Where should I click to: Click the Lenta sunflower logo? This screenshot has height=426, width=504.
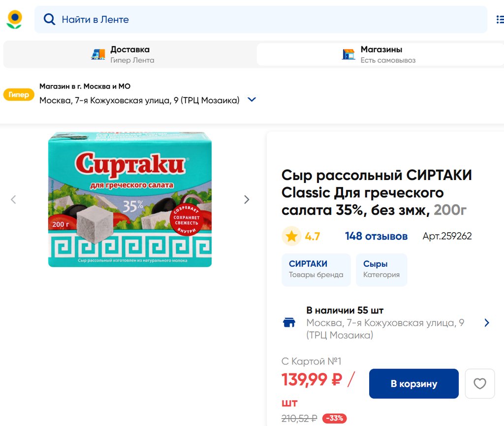tap(14, 19)
